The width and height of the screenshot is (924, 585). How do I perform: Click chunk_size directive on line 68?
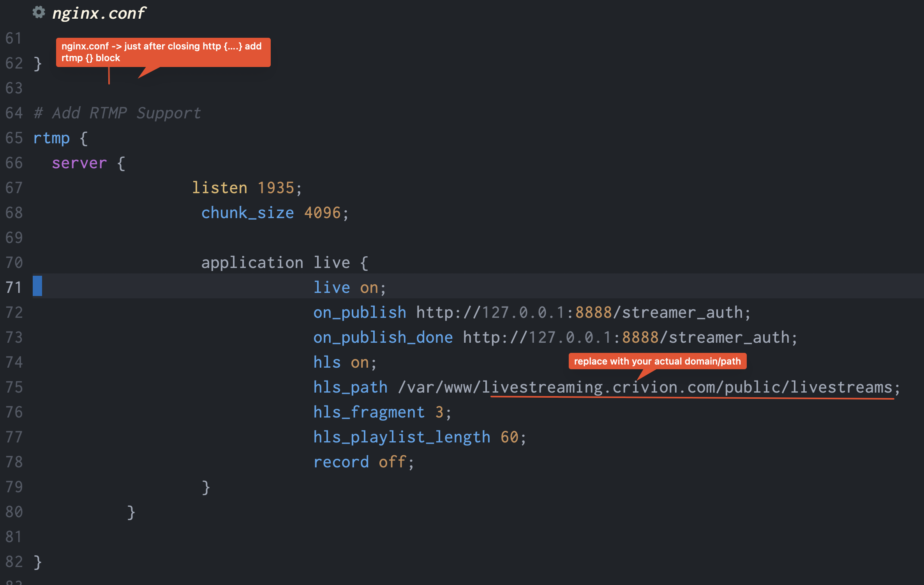click(247, 213)
